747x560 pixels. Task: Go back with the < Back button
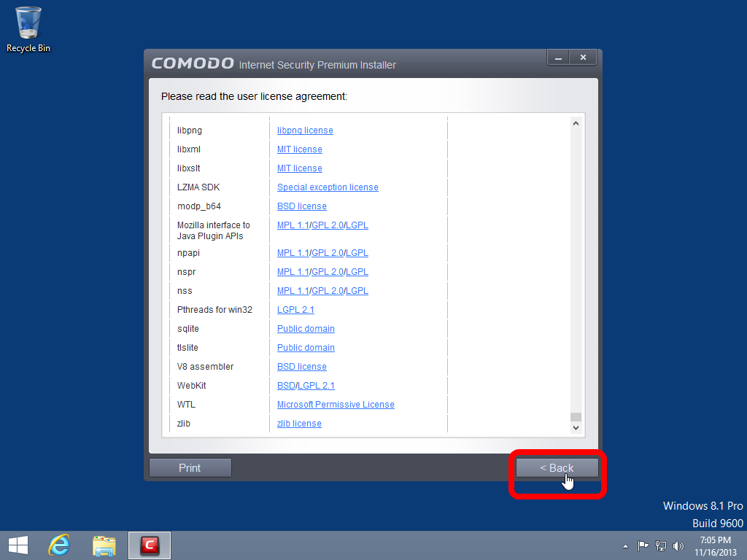(557, 467)
